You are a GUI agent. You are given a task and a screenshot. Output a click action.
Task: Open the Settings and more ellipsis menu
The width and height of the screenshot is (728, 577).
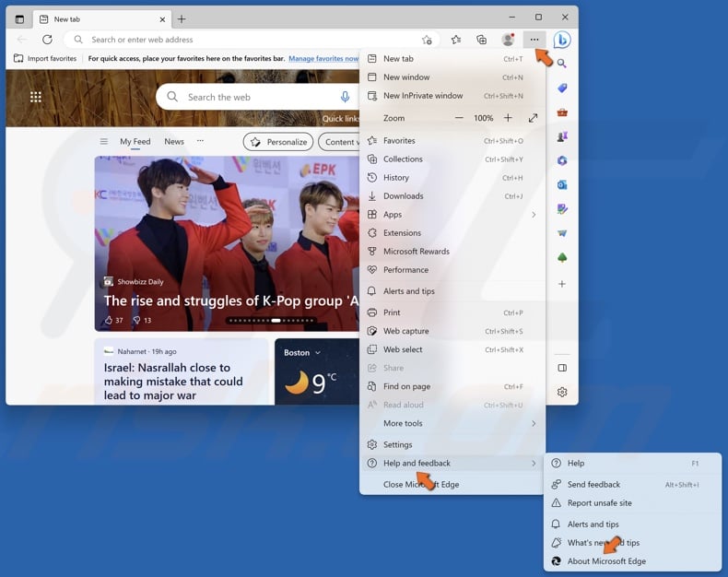point(534,40)
